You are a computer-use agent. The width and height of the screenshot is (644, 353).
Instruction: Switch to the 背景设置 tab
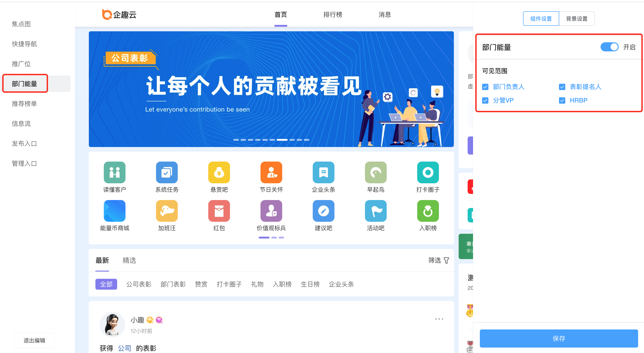pyautogui.click(x=576, y=19)
